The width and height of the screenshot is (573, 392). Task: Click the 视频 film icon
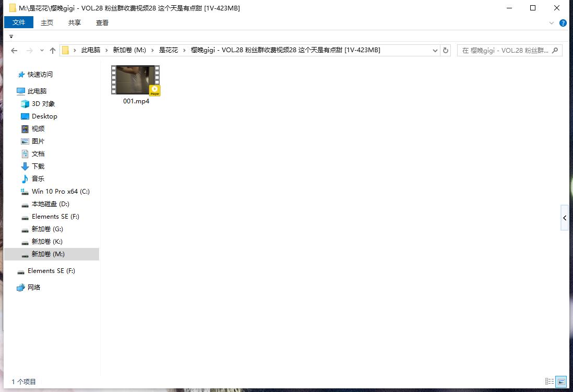tap(25, 129)
